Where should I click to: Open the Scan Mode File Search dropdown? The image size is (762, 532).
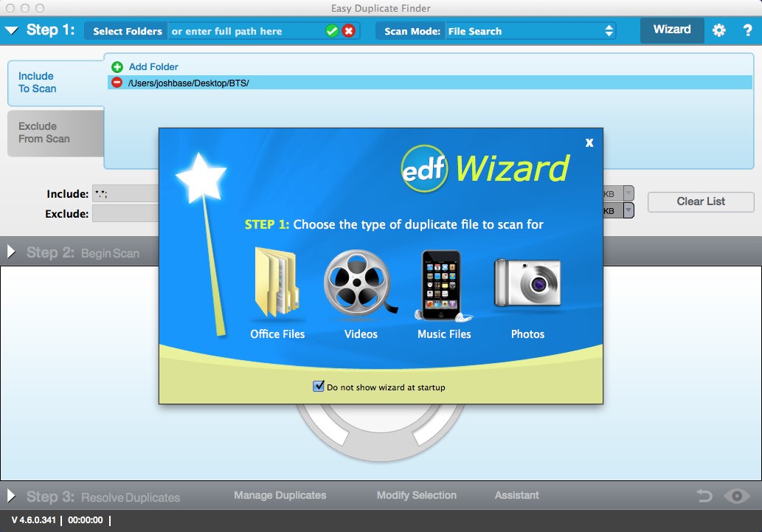(x=530, y=31)
